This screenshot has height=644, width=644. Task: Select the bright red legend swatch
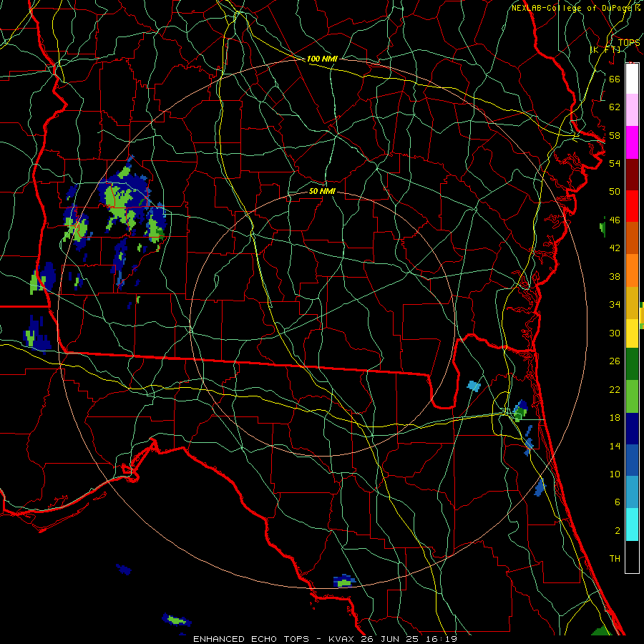click(x=632, y=206)
